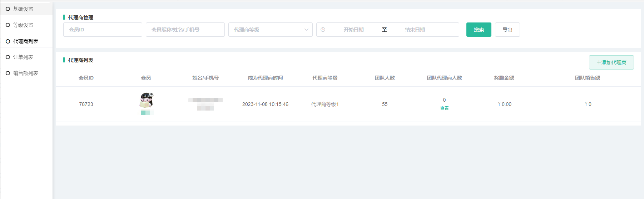Navigate to 销售额列表 page
Viewport: 644px width, 199px height.
click(26, 73)
